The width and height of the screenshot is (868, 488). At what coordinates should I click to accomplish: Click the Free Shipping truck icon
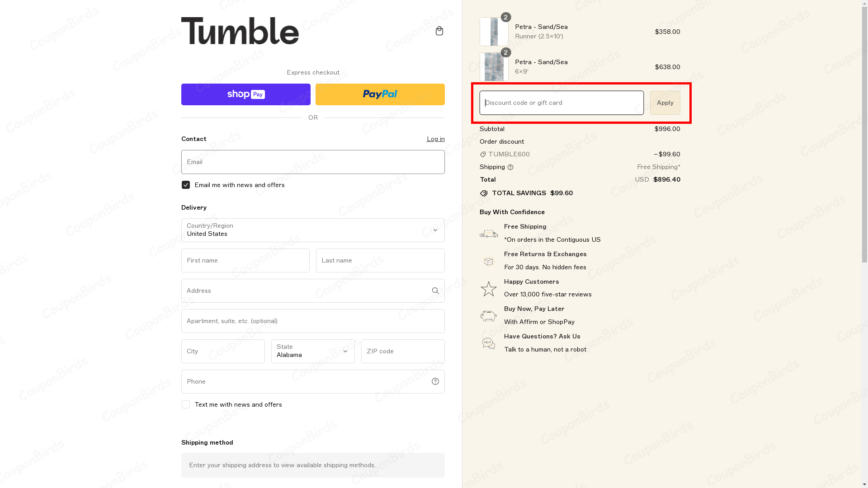pyautogui.click(x=489, y=234)
